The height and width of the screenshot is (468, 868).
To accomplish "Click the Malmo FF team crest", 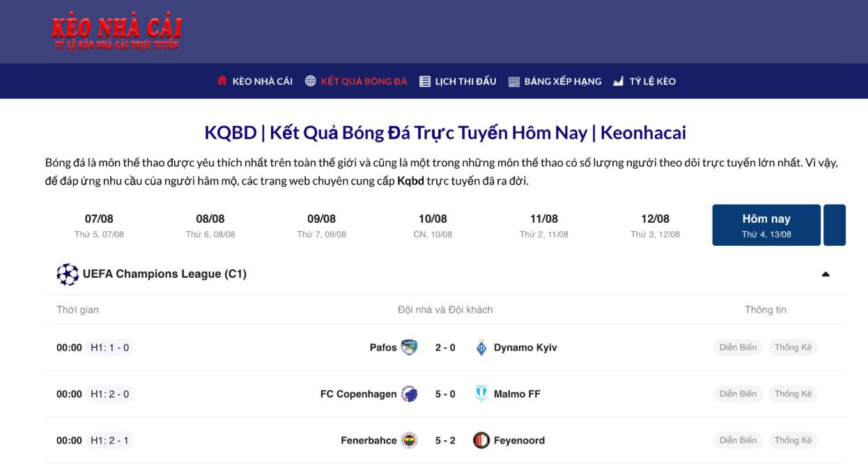I will pyautogui.click(x=481, y=394).
